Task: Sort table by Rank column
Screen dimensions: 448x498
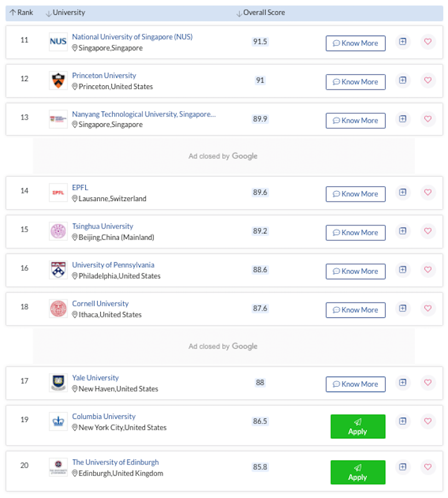Action: pos(21,12)
